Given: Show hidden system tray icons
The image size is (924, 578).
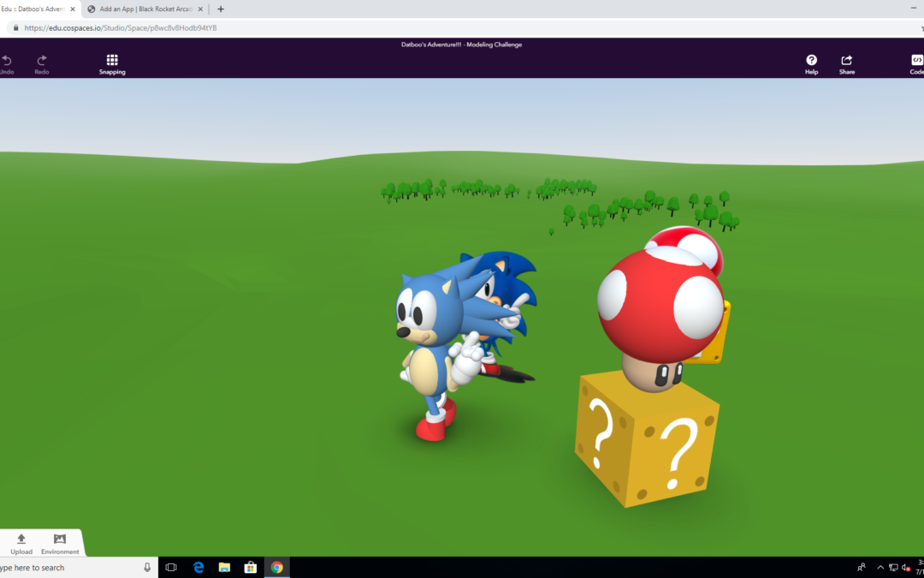Looking at the screenshot, I should click(x=880, y=568).
